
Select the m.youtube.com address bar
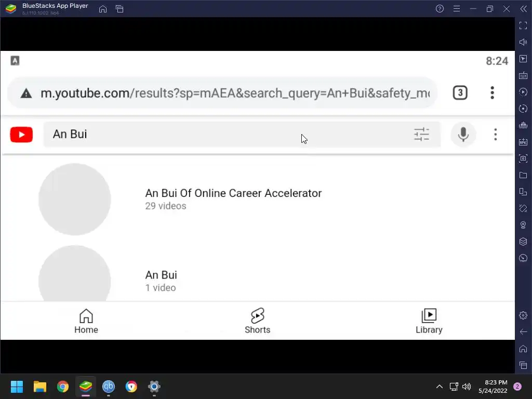[x=222, y=93]
